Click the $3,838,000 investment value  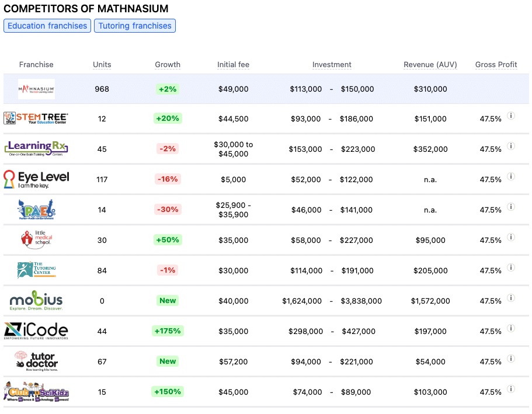[361, 301]
